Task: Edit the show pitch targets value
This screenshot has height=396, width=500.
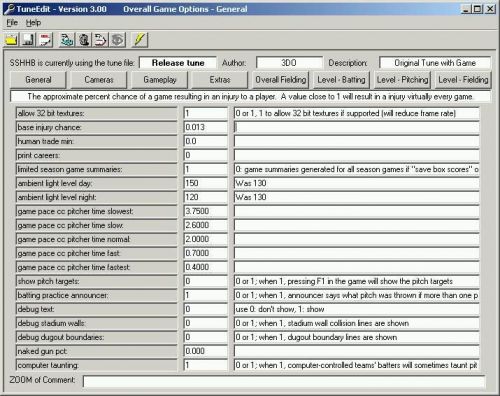Action: click(x=205, y=281)
